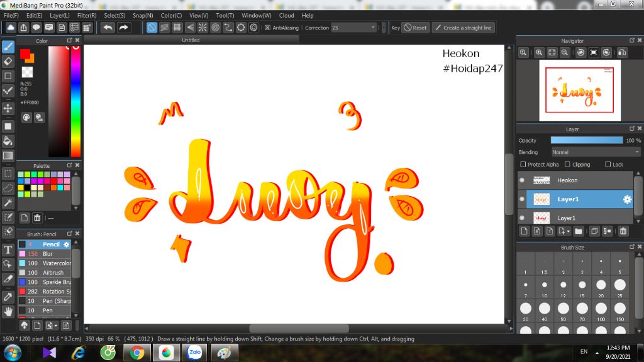Enable the Clipping checkbox
The image size is (644, 362).
tap(567, 164)
